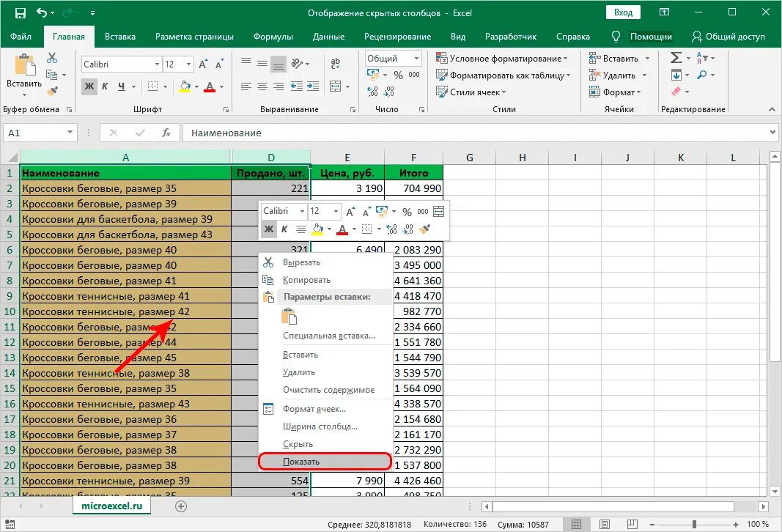Click the ribbon Fill Color bucket icon
This screenshot has height=532, width=782.
(185, 86)
